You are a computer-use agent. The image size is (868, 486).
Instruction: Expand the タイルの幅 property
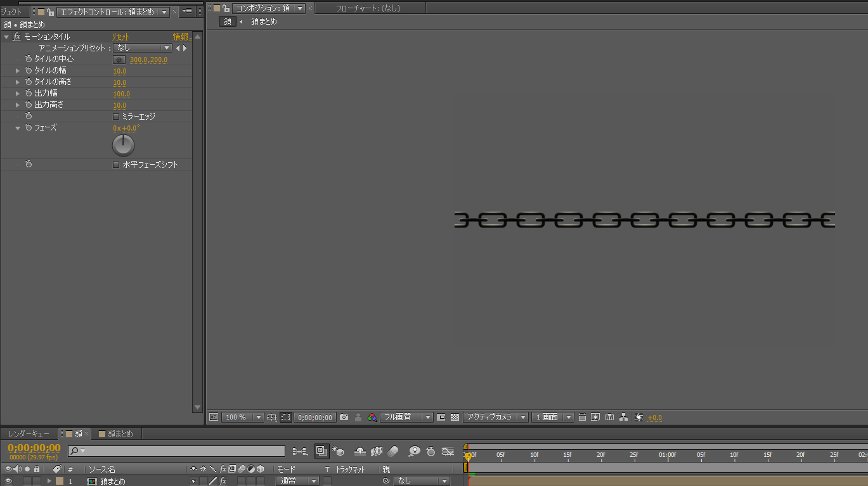18,70
